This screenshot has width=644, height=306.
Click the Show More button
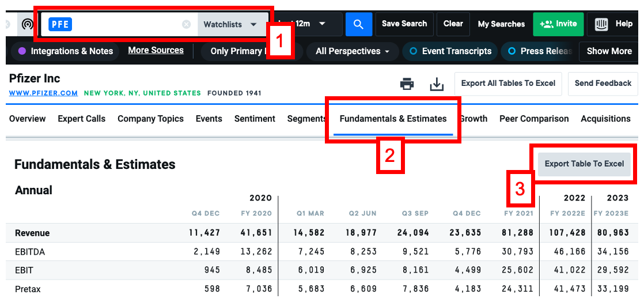click(x=609, y=51)
